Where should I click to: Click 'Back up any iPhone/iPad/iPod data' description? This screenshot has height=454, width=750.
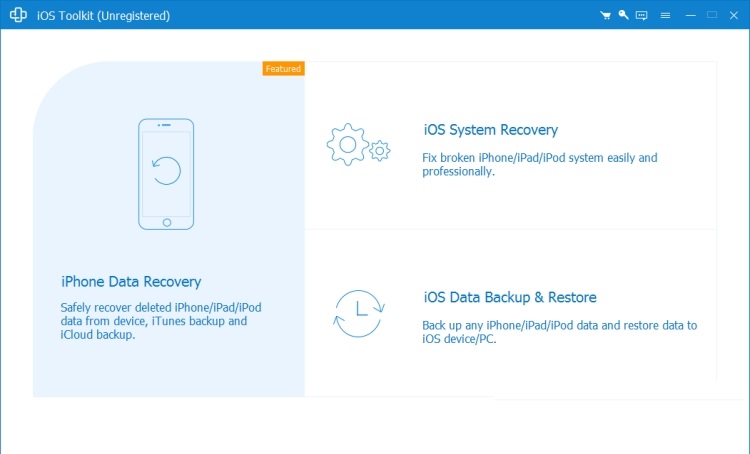coord(560,332)
